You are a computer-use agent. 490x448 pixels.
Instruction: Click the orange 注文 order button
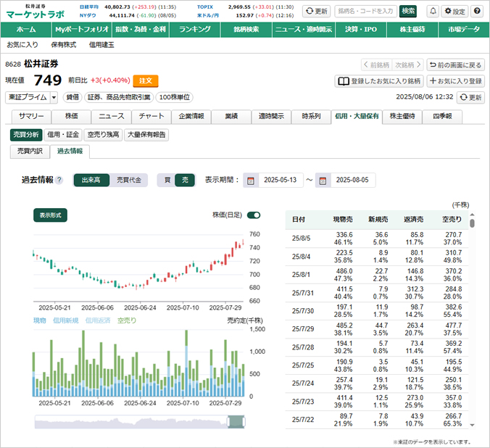(x=146, y=80)
